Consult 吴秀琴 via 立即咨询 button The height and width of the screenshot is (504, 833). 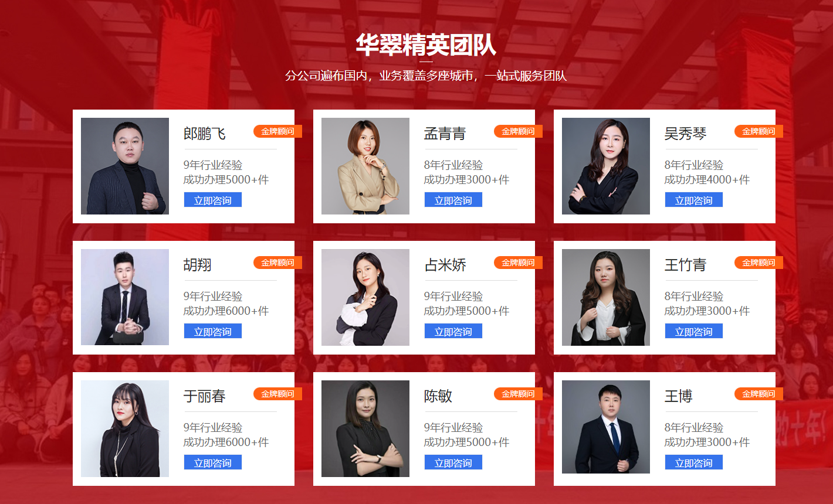click(x=694, y=200)
